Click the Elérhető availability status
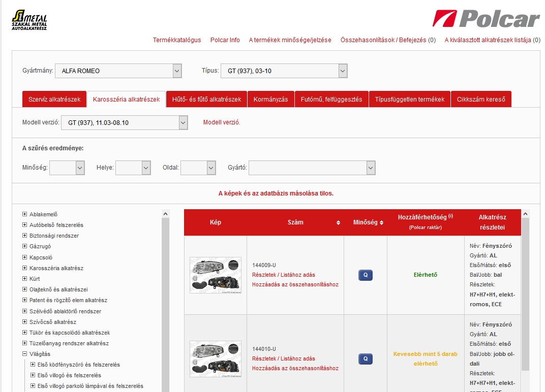Viewport: 545px width, 392px height. tap(426, 275)
